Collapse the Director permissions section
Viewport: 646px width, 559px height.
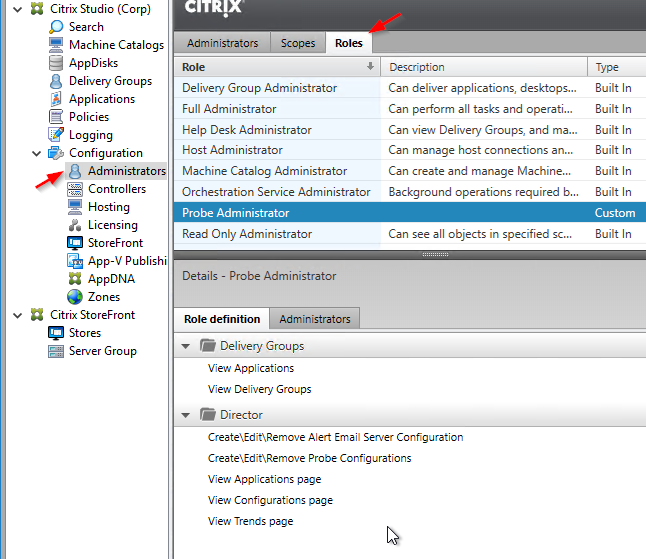[186, 415]
